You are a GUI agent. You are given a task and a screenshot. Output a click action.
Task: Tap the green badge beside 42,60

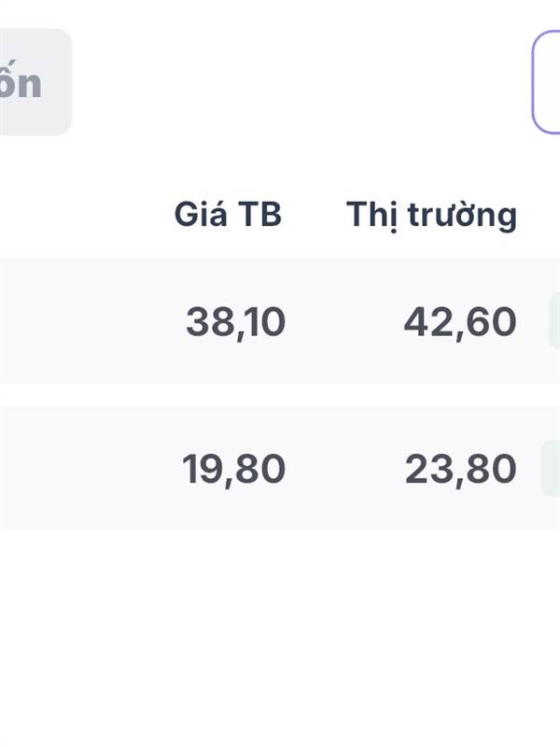coord(554,321)
